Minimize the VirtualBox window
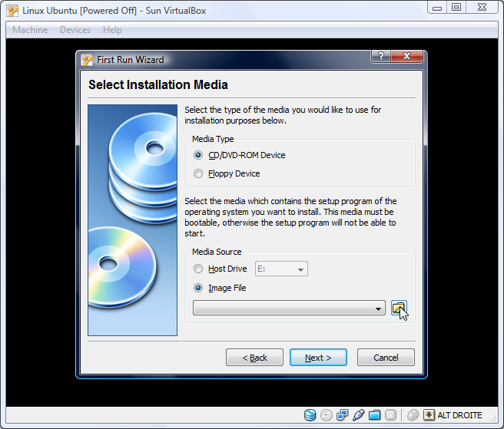The width and height of the screenshot is (504, 429). pyautogui.click(x=437, y=7)
